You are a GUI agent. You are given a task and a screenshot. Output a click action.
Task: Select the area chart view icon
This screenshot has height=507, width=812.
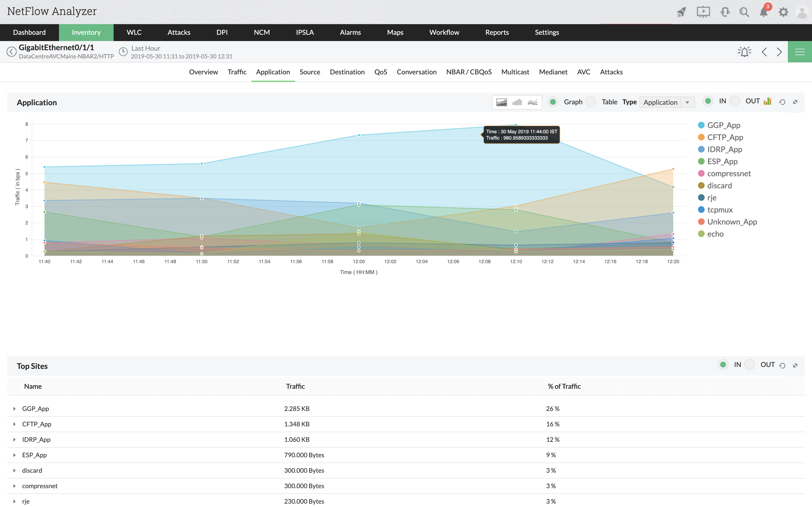501,102
